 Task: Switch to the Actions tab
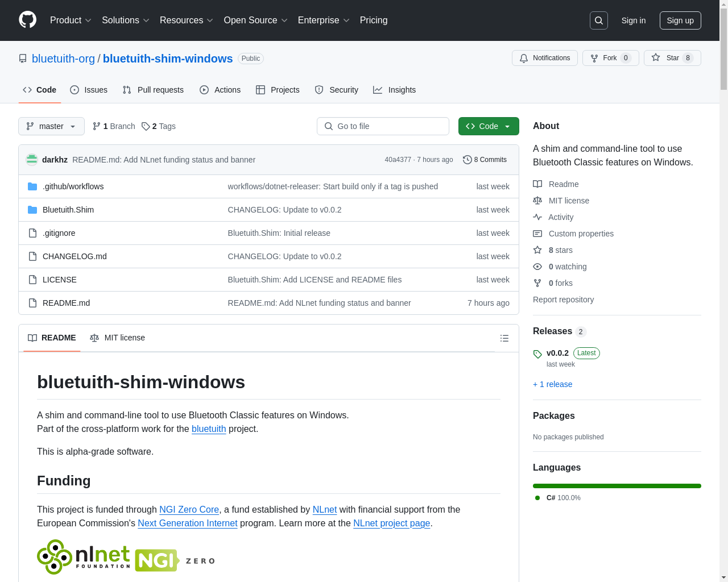[x=220, y=90]
